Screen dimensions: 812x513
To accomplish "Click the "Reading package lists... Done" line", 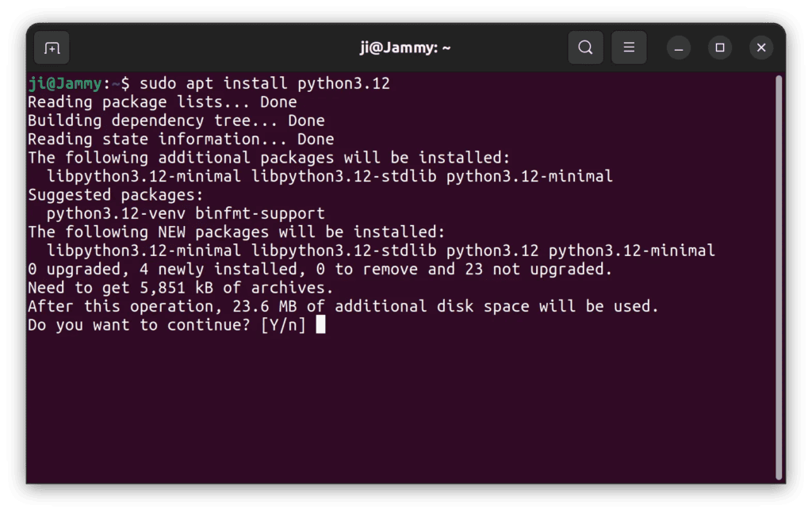I will tap(162, 102).
